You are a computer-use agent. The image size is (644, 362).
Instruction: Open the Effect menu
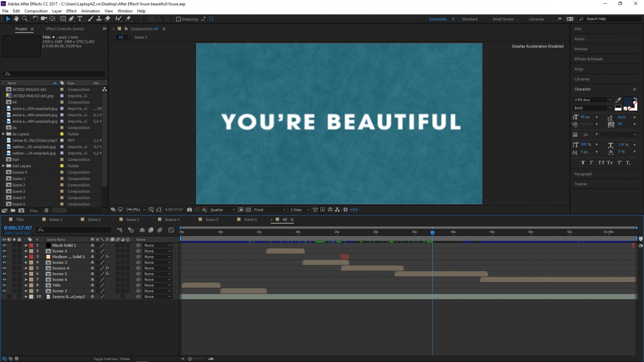pyautogui.click(x=71, y=11)
